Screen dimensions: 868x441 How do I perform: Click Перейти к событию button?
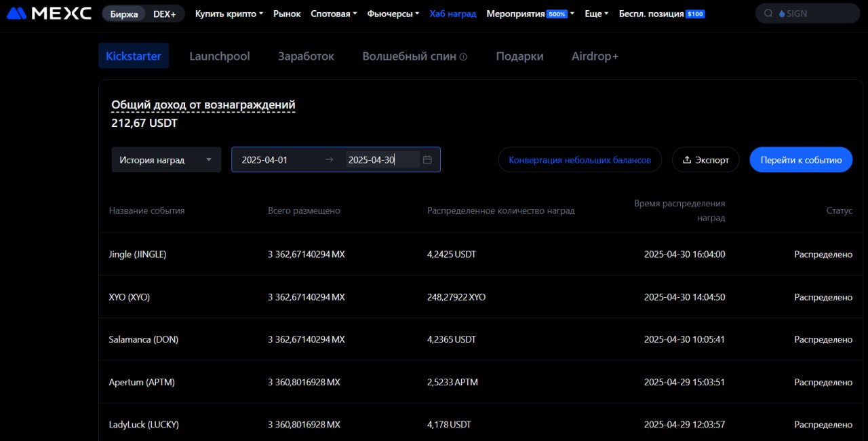coord(801,159)
